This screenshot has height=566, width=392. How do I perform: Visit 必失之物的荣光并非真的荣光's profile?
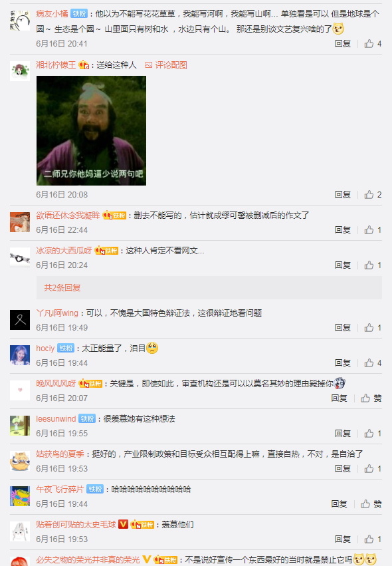point(88,559)
